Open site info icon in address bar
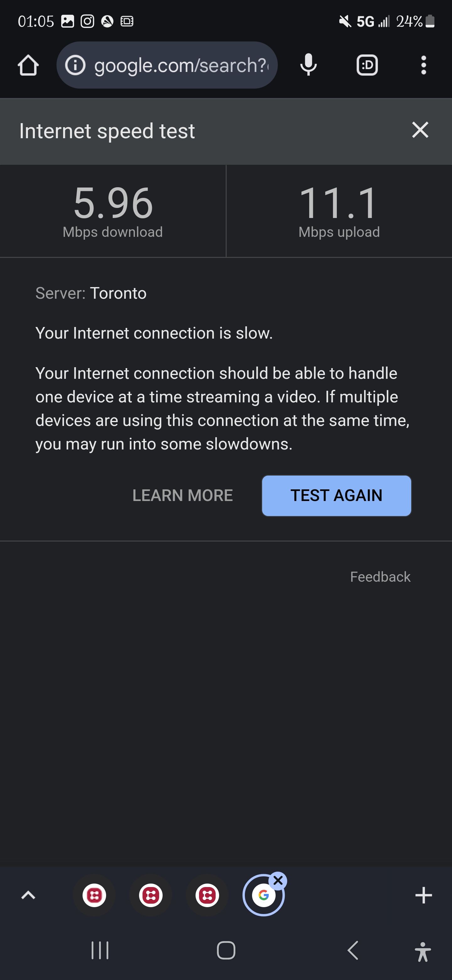Viewport: 452px width, 980px height. tap(75, 65)
